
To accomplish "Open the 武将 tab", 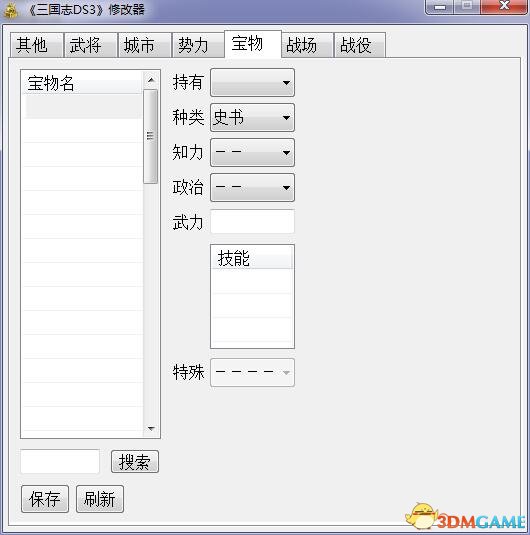I will 90,45.
